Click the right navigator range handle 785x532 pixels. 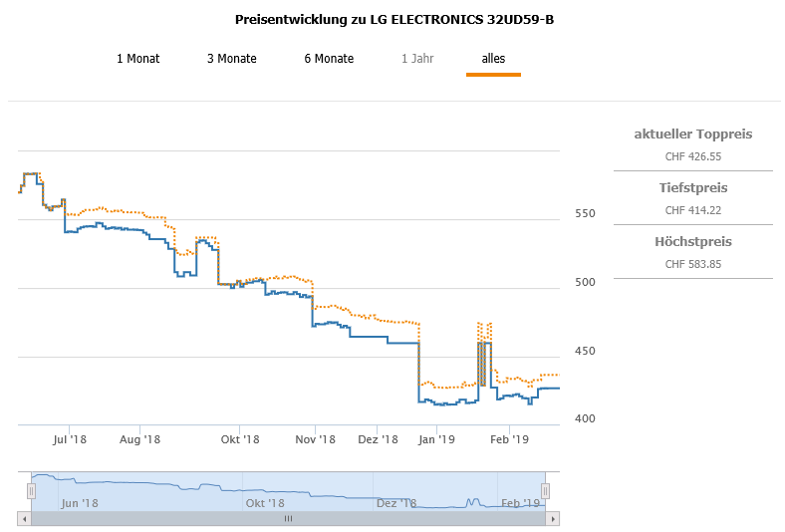545,490
